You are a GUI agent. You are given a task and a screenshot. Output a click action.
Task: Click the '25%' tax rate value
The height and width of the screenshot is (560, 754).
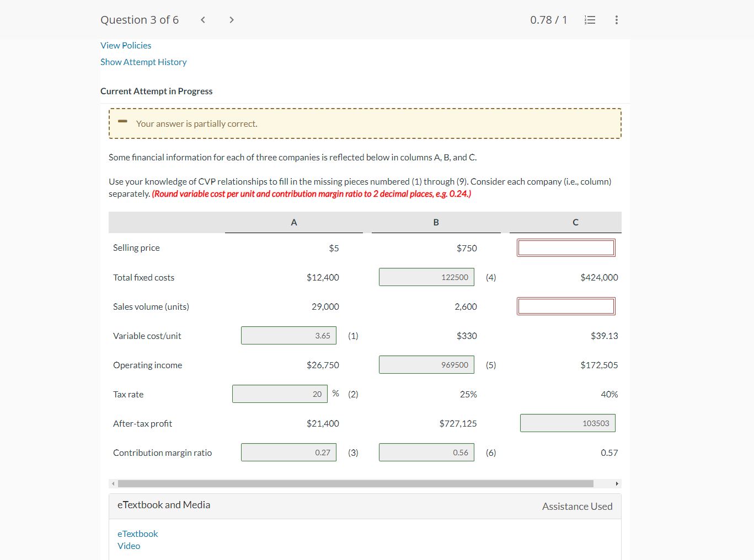point(468,394)
